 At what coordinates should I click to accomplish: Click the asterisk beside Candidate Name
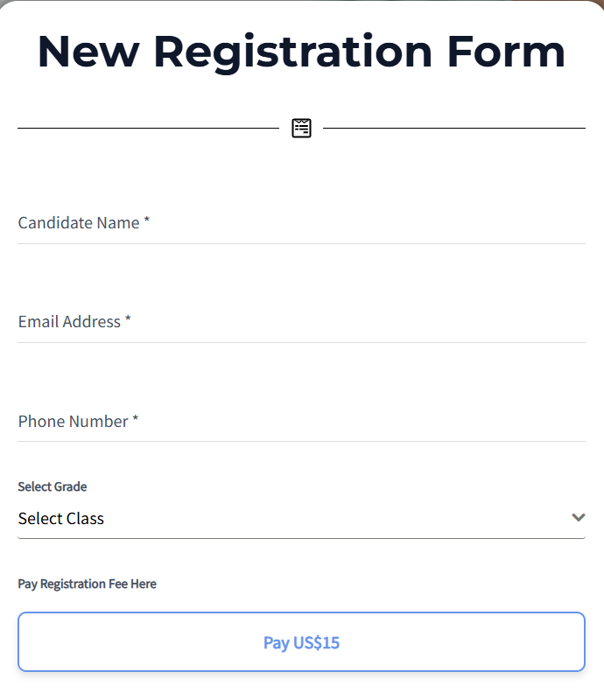[x=147, y=222]
